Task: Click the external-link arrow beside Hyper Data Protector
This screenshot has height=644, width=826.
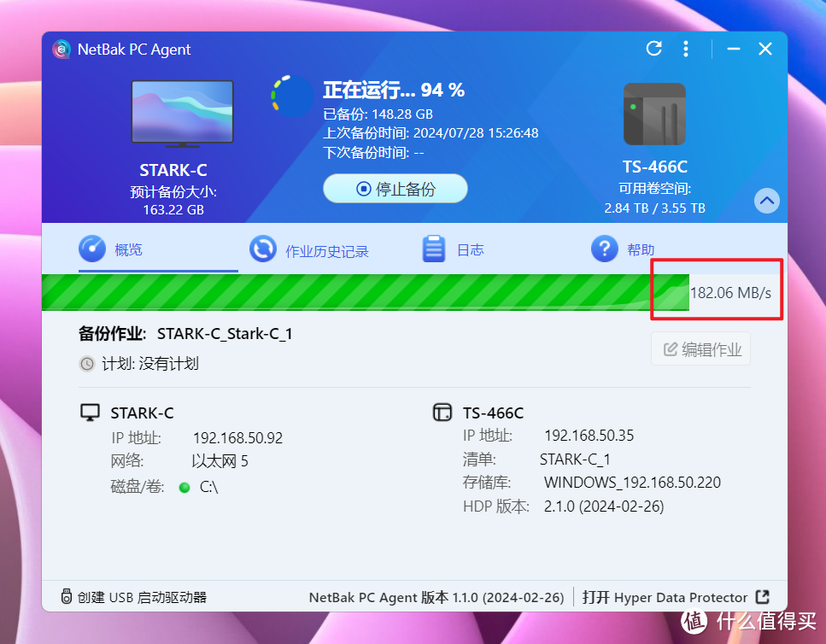Action: tap(761, 597)
